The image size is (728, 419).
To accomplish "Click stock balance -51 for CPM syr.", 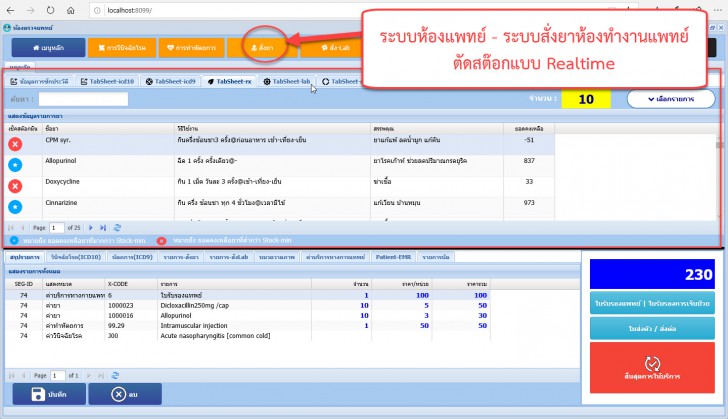I will point(529,140).
